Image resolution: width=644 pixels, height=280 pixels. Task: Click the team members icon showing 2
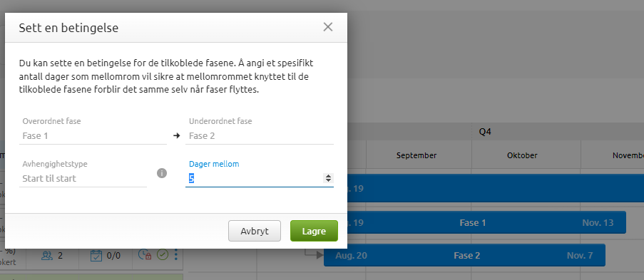(x=48, y=256)
